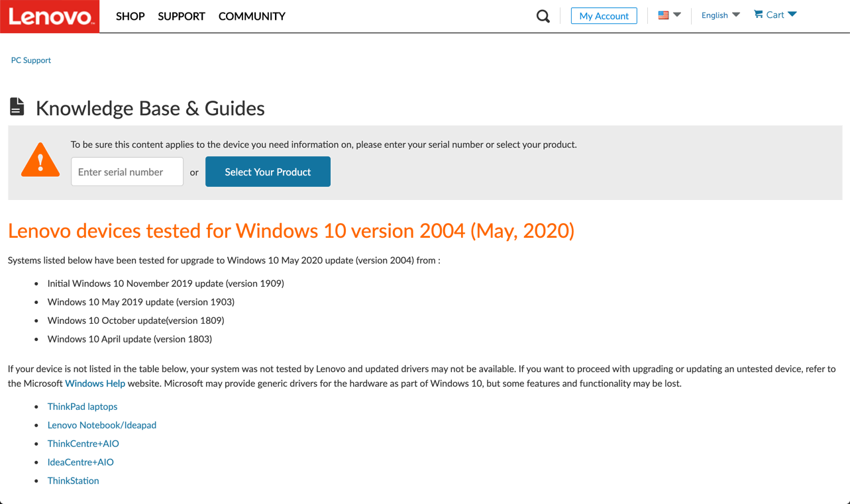Go to Lenovo Notebook/Ideapad link
This screenshot has height=504, width=850.
pos(102,425)
